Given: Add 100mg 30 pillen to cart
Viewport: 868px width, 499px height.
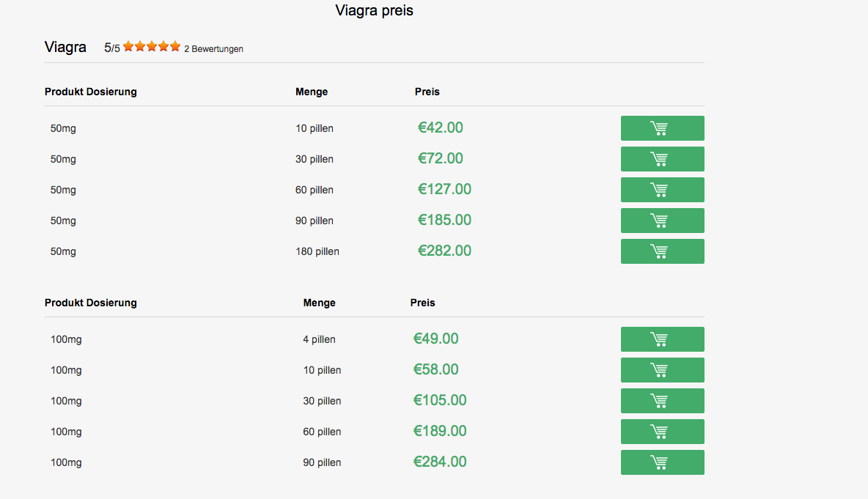Looking at the screenshot, I should [x=662, y=401].
